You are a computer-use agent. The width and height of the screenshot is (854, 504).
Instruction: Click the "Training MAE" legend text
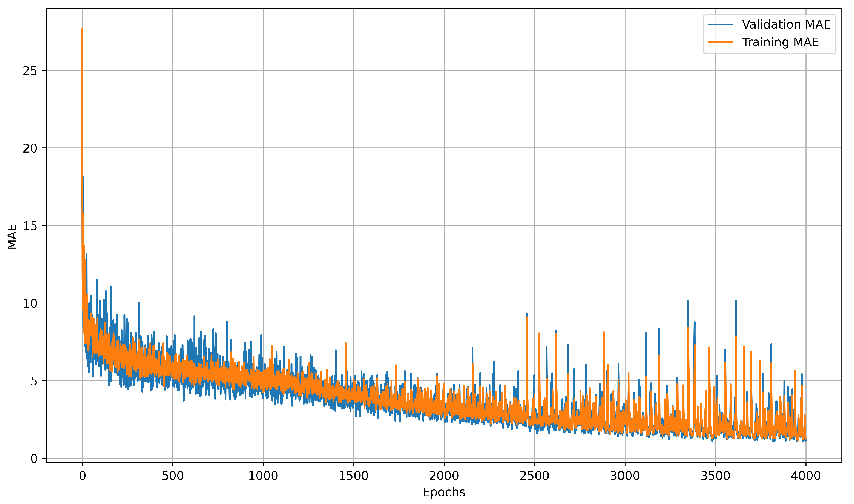pos(780,42)
